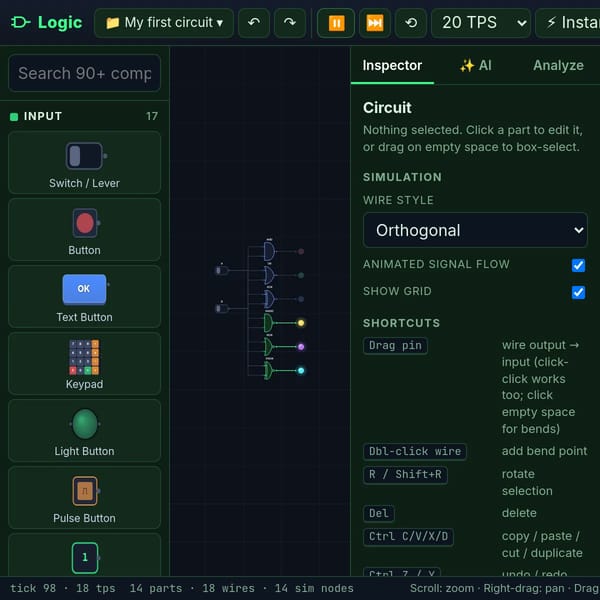Screen dimensions: 600x600
Task: Select the green NOR gate
Action: [269, 347]
